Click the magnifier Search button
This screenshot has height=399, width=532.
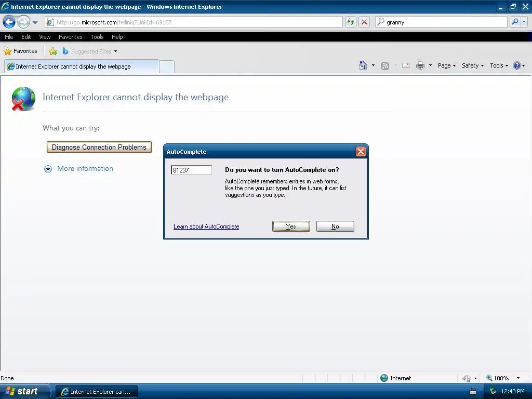pos(515,22)
